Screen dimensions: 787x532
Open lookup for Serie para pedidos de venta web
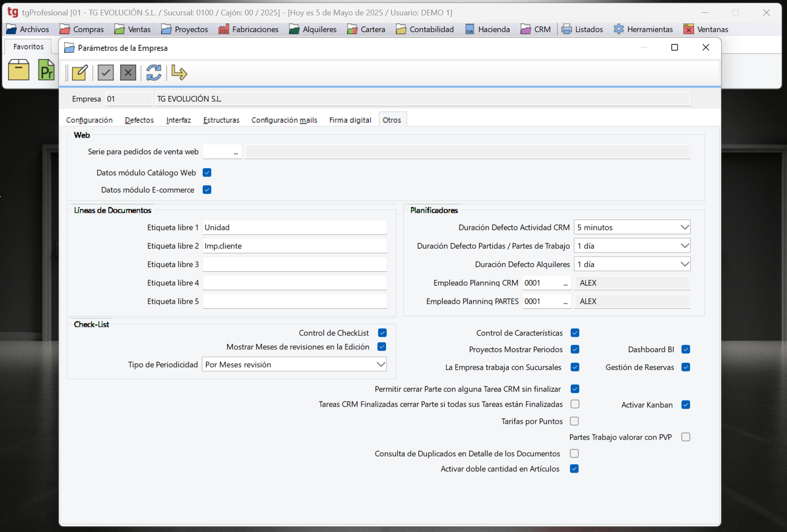236,152
